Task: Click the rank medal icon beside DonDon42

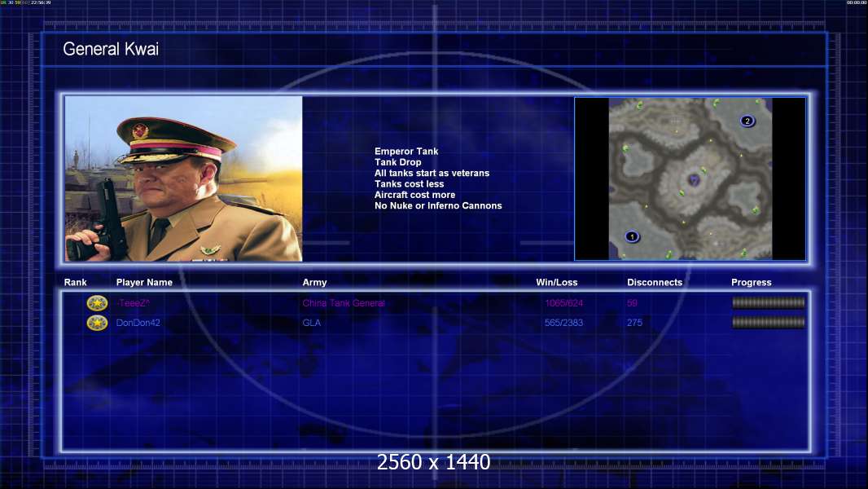Action: pos(97,322)
